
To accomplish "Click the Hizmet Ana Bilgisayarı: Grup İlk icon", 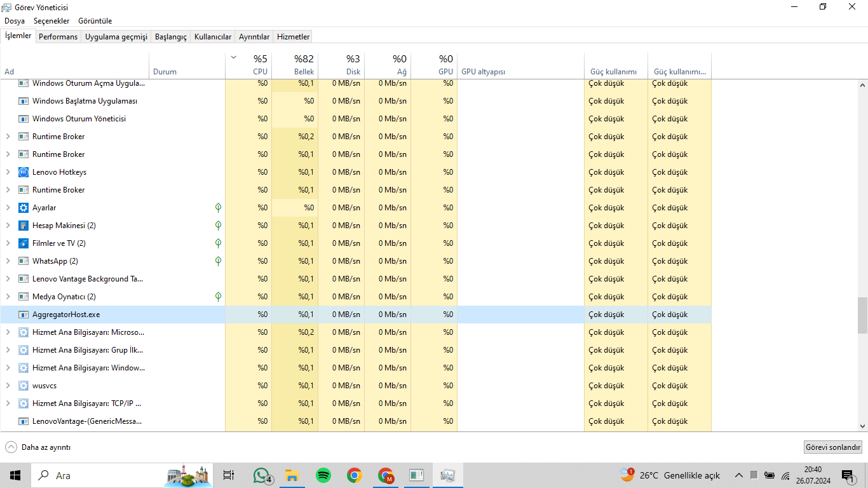I will [24, 350].
